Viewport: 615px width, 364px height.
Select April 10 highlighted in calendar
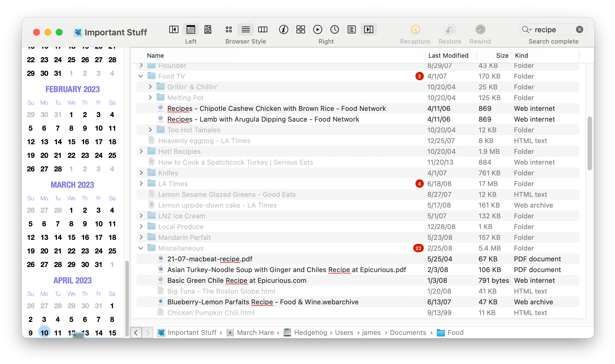point(44,333)
